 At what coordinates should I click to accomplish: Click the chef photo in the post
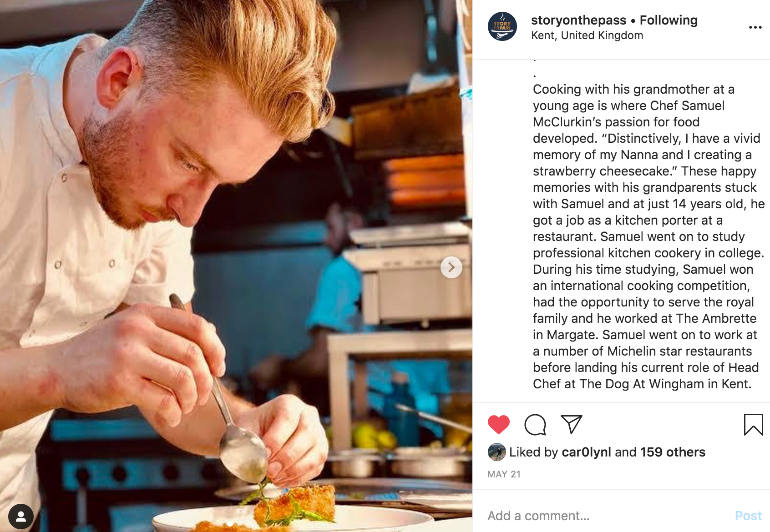[236, 266]
